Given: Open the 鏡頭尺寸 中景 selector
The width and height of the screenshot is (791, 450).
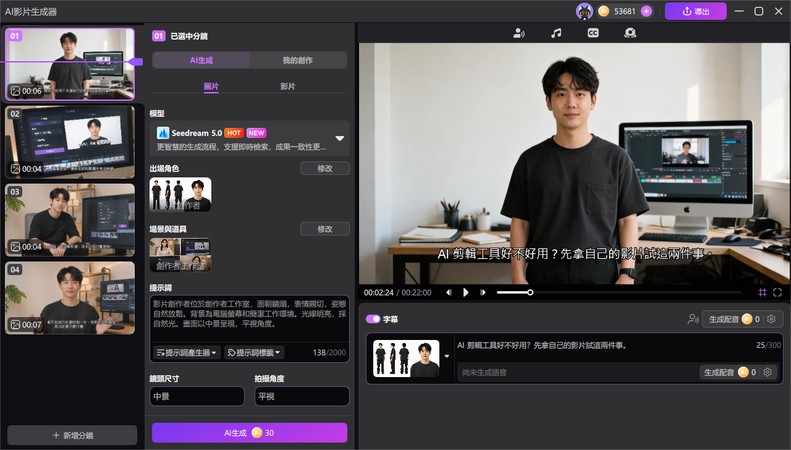Looking at the screenshot, I should coord(197,396).
